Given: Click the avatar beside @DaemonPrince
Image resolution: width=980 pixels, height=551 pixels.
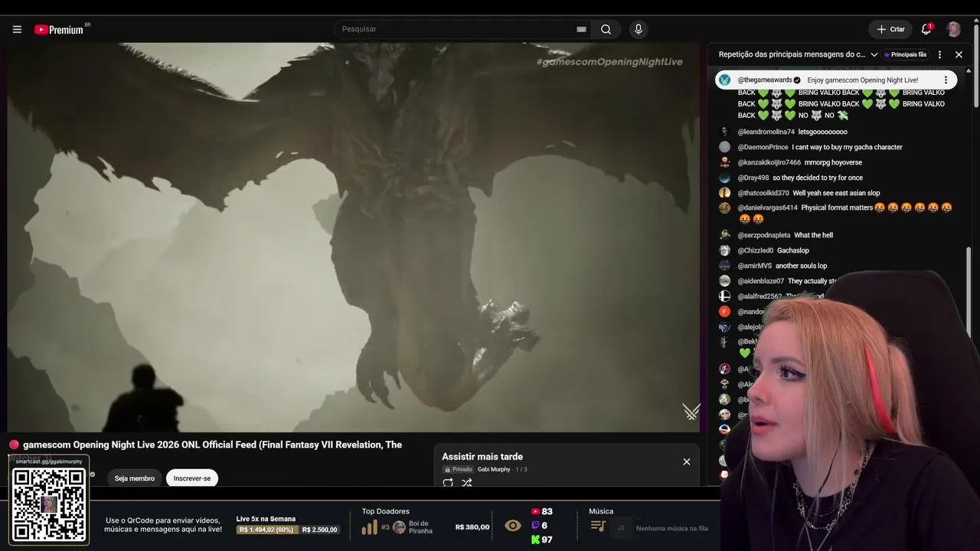Looking at the screenshot, I should [724, 147].
